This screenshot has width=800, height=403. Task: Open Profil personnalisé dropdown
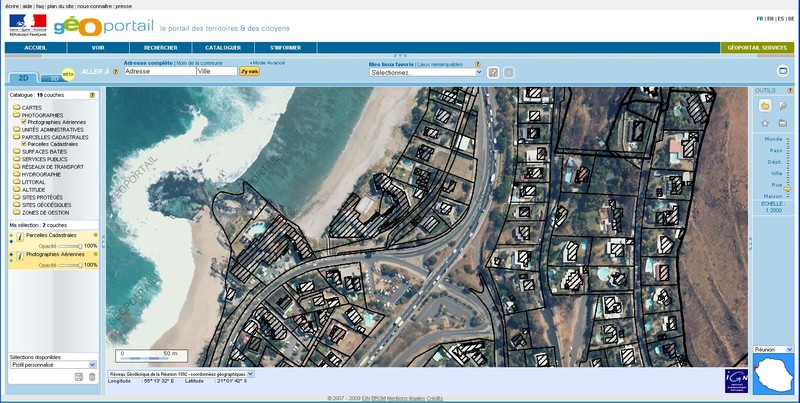click(x=52, y=365)
